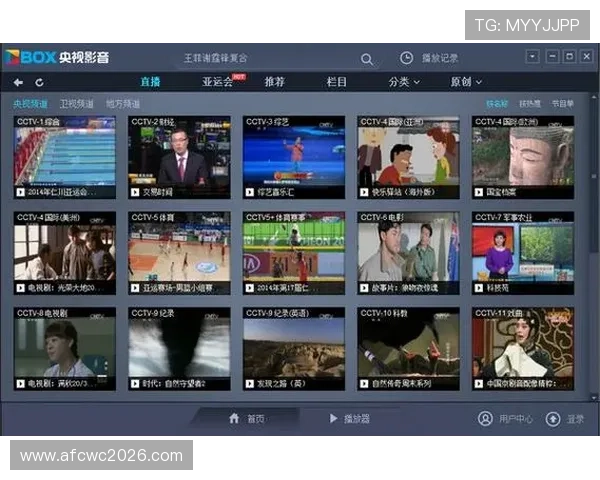Viewport: 600px width, 480px height.
Task: Click play icon beside 电视剧：光荣大地
Action: 21,288
